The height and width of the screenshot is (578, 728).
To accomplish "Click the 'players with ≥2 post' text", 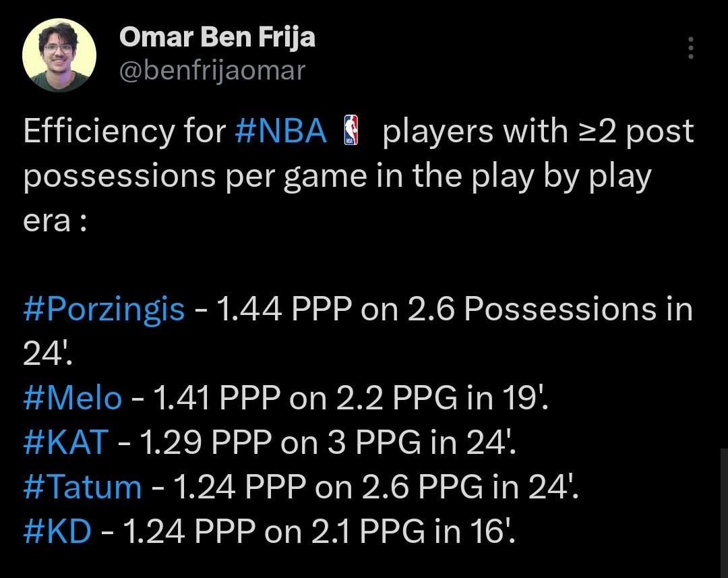I will (x=537, y=131).
